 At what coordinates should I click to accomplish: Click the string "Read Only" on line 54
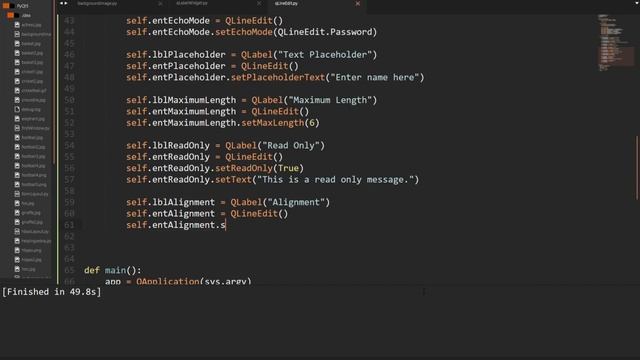291,146
